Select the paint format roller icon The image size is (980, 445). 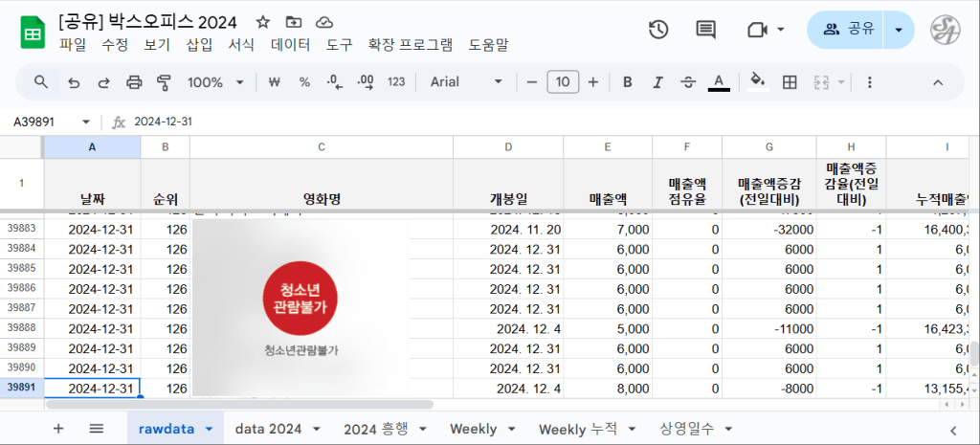[x=163, y=82]
